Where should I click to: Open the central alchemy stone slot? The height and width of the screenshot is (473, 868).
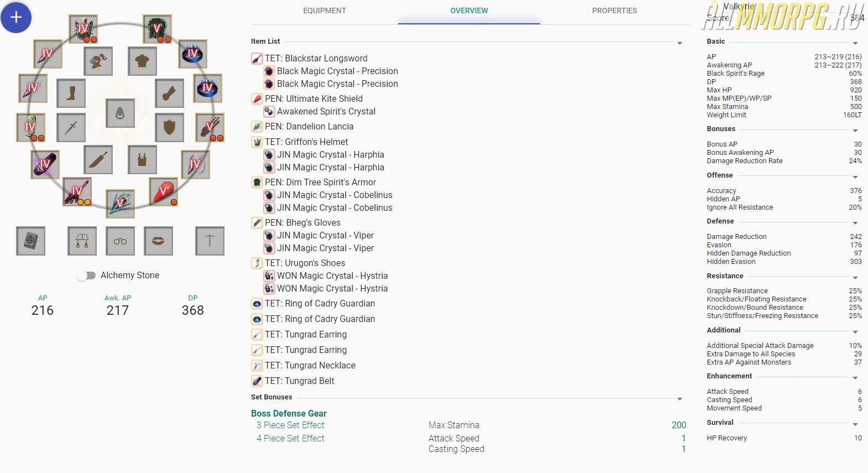coord(120,113)
